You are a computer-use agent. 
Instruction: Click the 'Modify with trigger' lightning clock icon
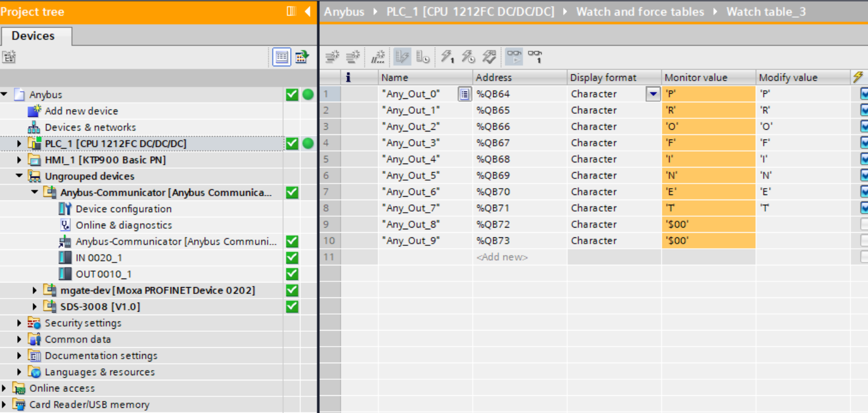click(x=468, y=57)
